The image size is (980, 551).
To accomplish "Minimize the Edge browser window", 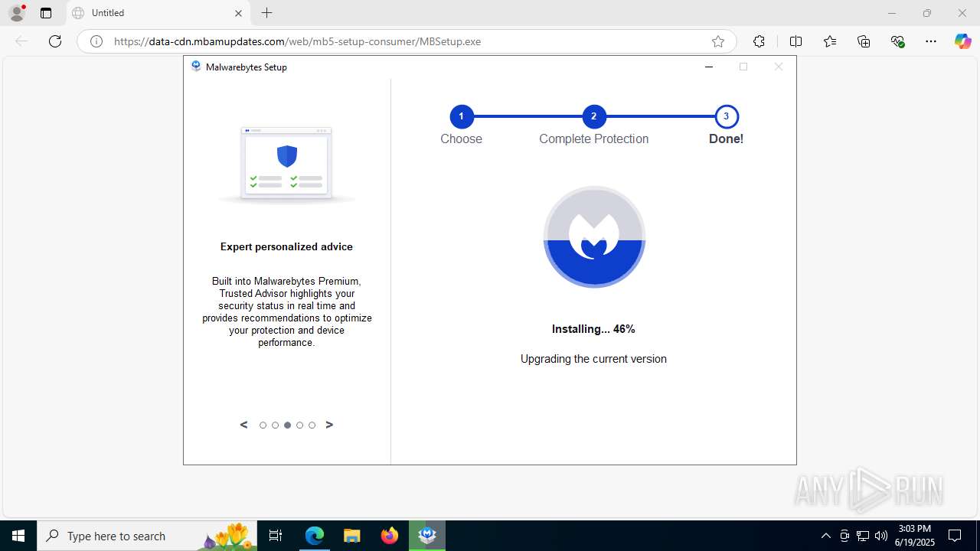I will pos(891,13).
